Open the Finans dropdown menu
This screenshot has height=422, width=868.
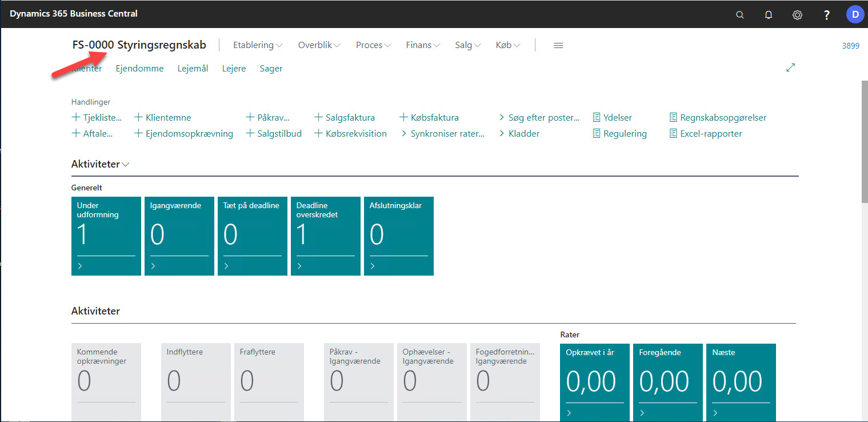coord(423,45)
